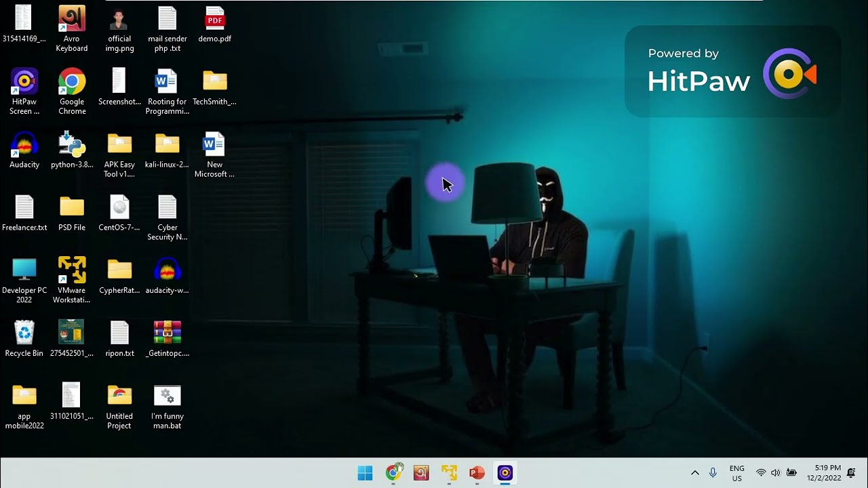The width and height of the screenshot is (868, 488).
Task: Select _Getintopc WinRAR archive
Action: [x=167, y=338]
